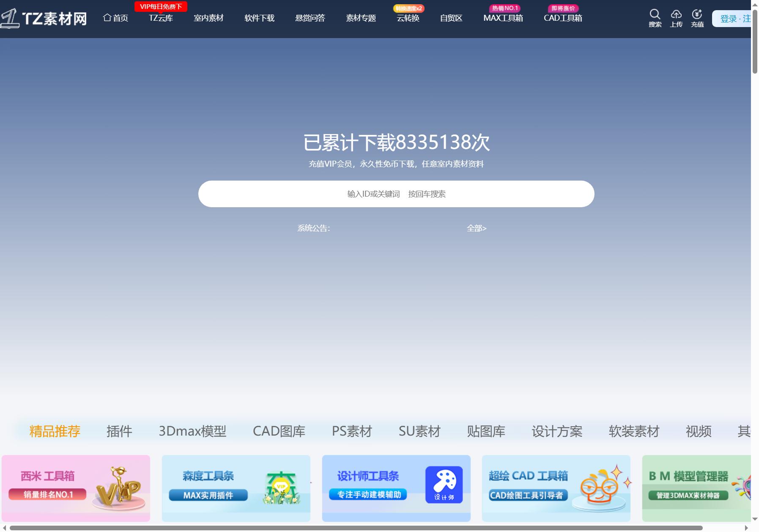
Task: Select the SU素材 category tab
Action: click(419, 431)
